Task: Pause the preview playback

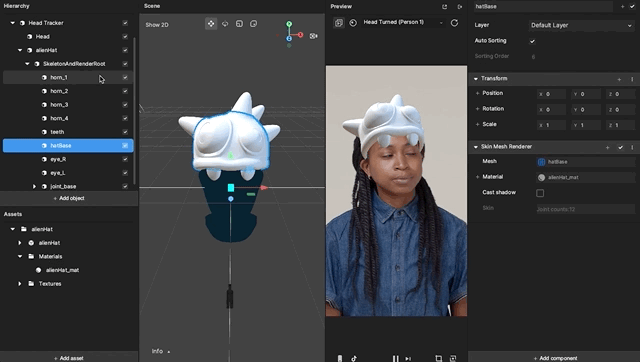Action: [395, 358]
